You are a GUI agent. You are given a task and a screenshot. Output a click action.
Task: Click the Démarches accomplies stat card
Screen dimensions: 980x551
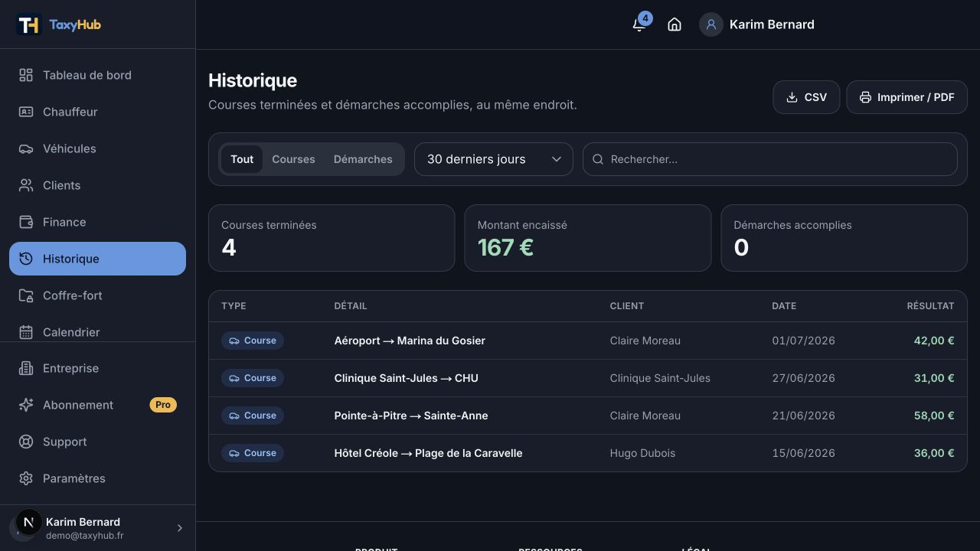pos(844,238)
